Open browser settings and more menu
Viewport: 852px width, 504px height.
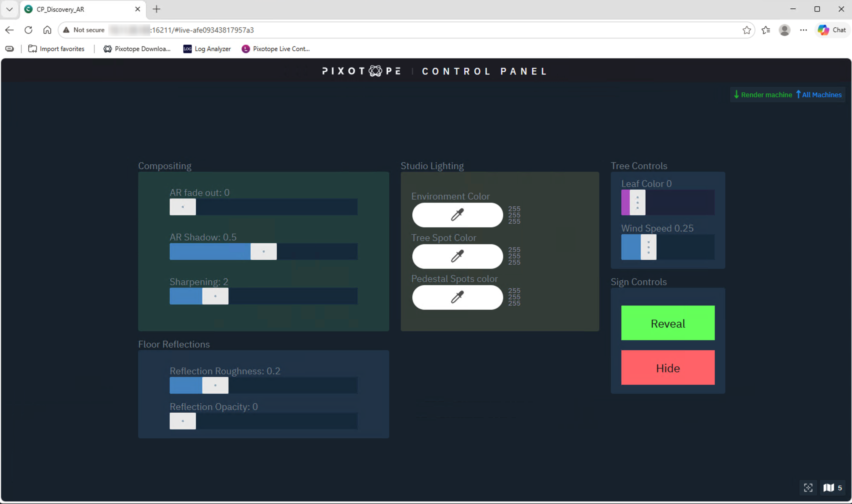803,30
